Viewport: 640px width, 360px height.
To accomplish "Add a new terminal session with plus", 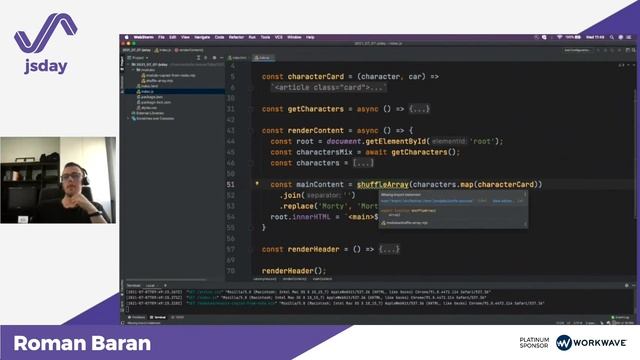I will (x=165, y=285).
